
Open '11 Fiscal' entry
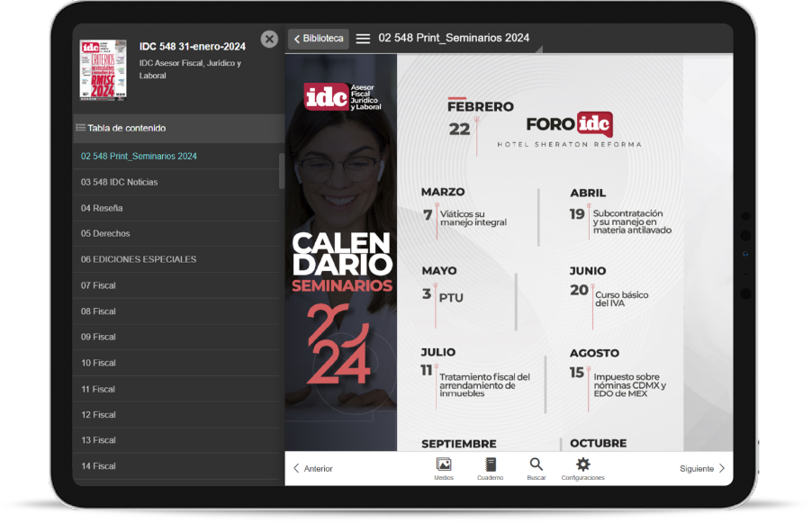(x=176, y=388)
